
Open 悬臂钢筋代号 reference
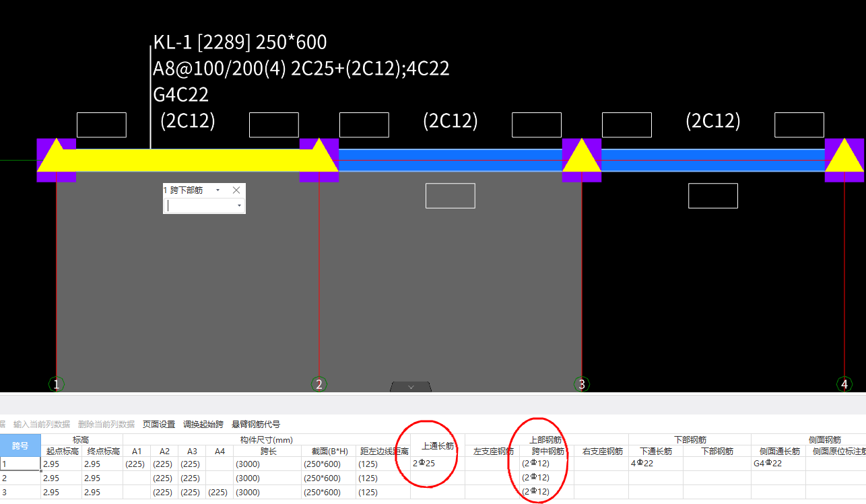coord(256,425)
